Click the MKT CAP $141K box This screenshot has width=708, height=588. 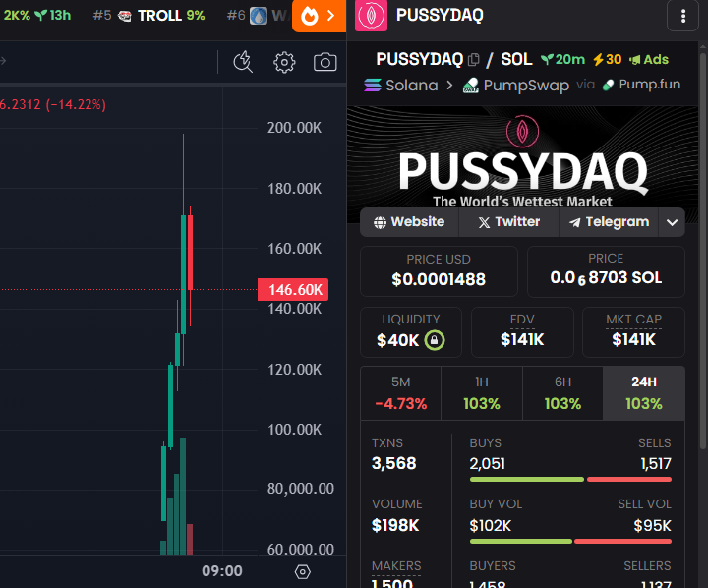(633, 332)
